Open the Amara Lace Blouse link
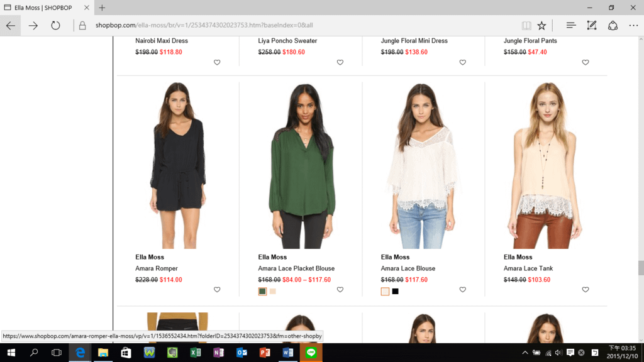644x362 pixels. pyautogui.click(x=408, y=268)
